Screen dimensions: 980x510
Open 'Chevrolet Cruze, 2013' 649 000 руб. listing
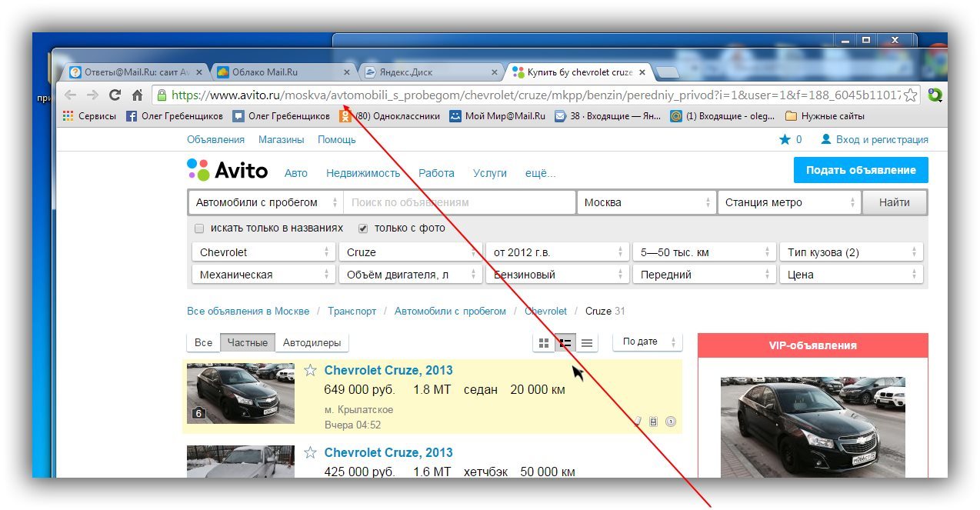pos(388,371)
